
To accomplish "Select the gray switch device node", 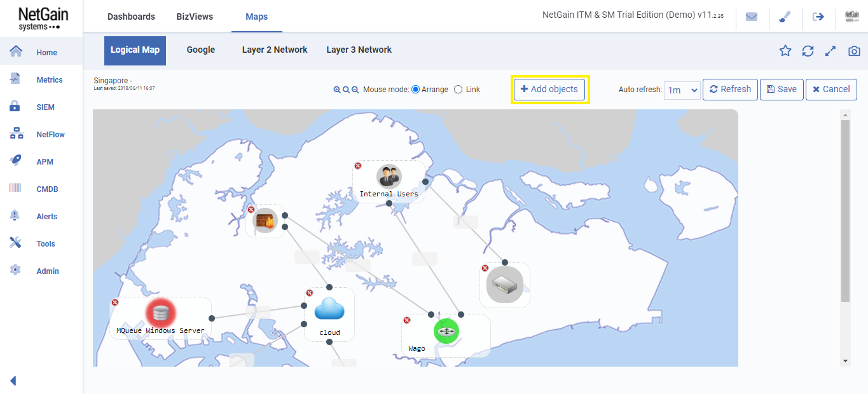I will tap(505, 285).
